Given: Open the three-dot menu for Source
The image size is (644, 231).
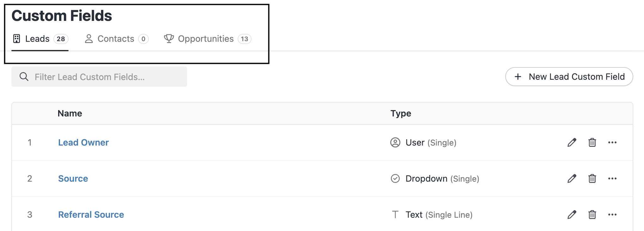Looking at the screenshot, I should tap(612, 178).
